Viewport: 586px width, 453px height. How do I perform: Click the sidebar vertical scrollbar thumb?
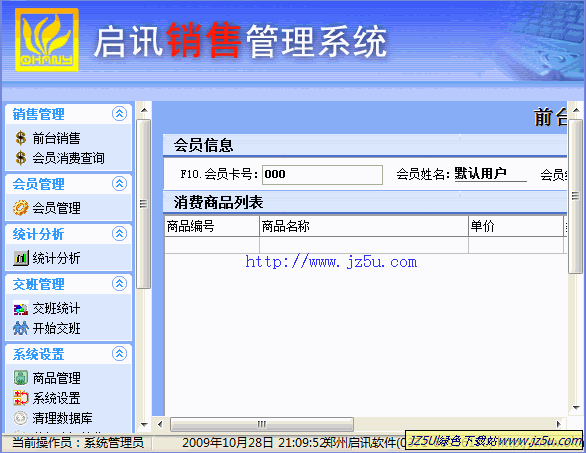click(144, 204)
